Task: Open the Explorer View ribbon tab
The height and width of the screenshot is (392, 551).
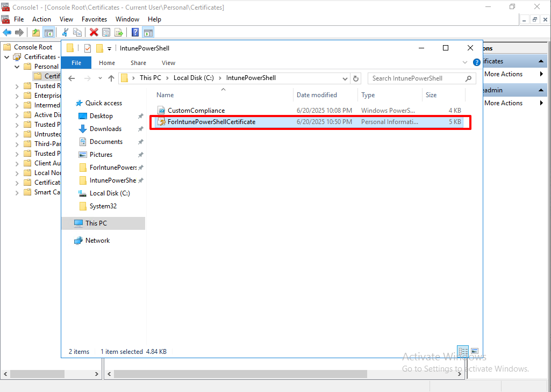Action: click(168, 63)
